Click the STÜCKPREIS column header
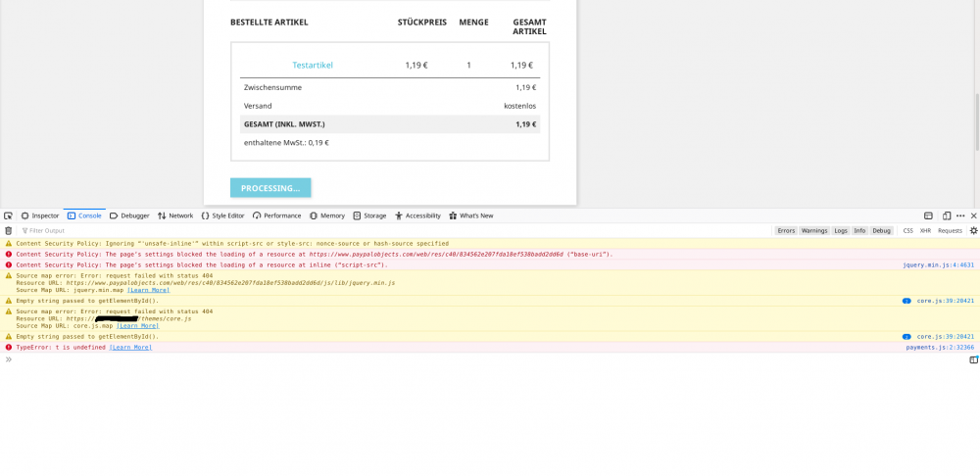This screenshot has width=980, height=476. 421,23
